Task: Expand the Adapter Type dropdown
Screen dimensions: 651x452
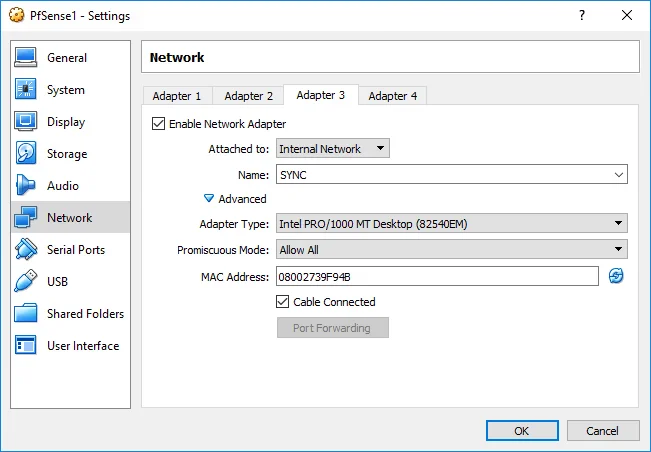Action: 451,223
